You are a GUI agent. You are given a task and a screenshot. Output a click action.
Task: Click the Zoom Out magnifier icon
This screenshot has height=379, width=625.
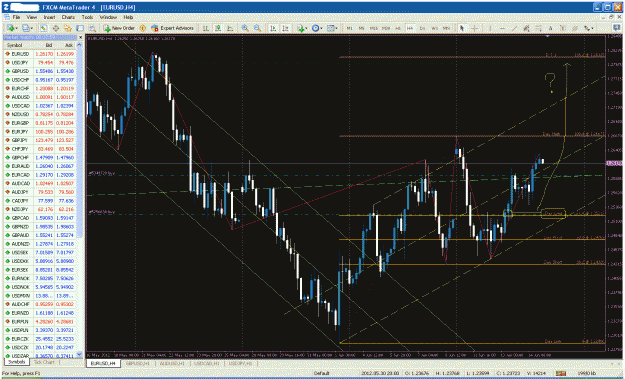[257, 28]
